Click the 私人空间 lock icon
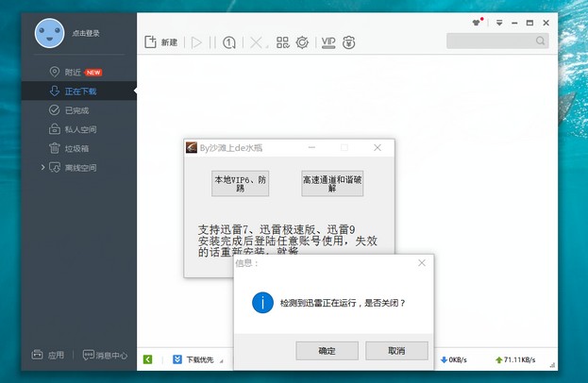The image size is (588, 383). coord(55,129)
